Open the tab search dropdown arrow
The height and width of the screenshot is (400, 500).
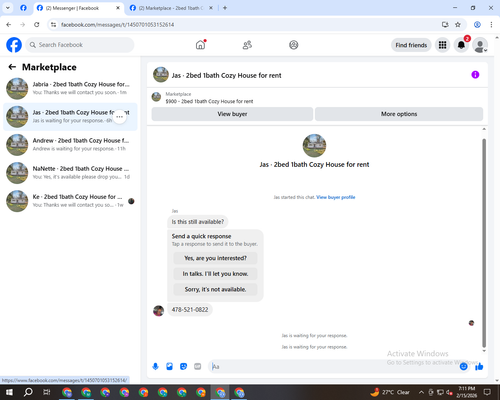tap(8, 8)
